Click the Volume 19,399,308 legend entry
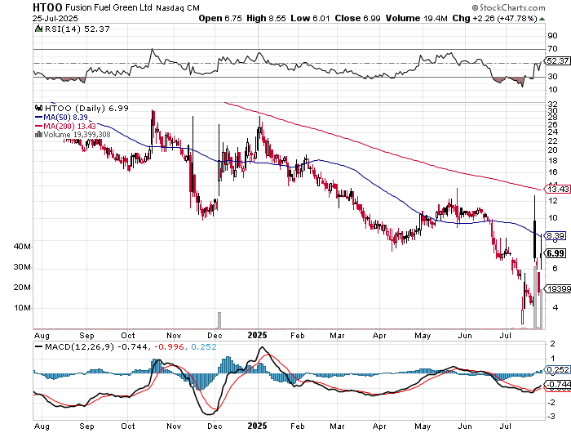571x433 pixels. tap(72, 134)
